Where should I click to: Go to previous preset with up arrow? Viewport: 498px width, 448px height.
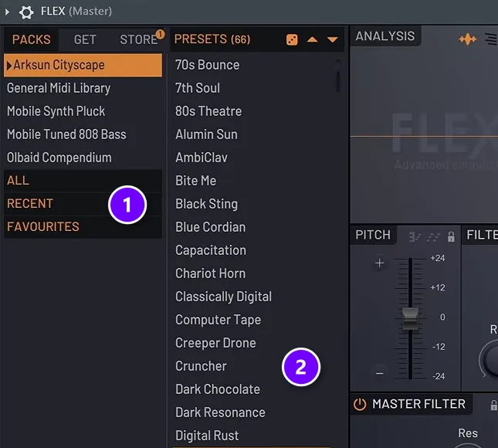pyautogui.click(x=312, y=39)
